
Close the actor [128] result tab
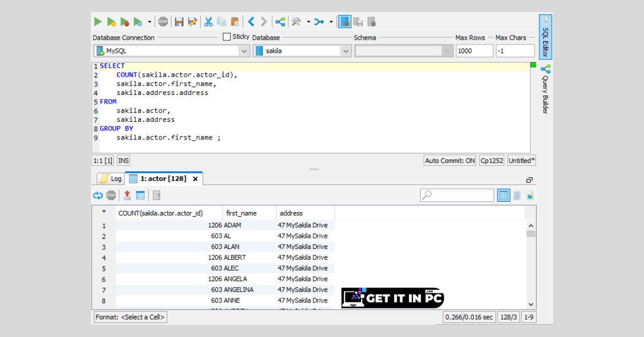pos(195,179)
